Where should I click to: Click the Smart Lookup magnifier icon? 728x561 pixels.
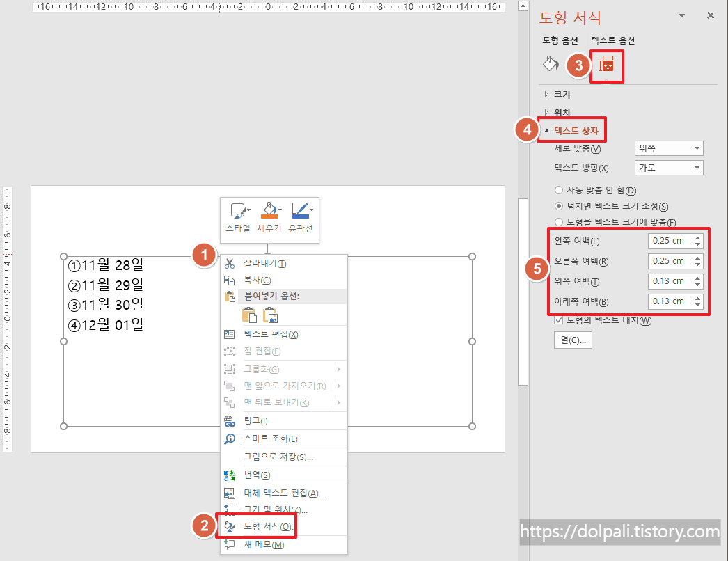click(230, 439)
